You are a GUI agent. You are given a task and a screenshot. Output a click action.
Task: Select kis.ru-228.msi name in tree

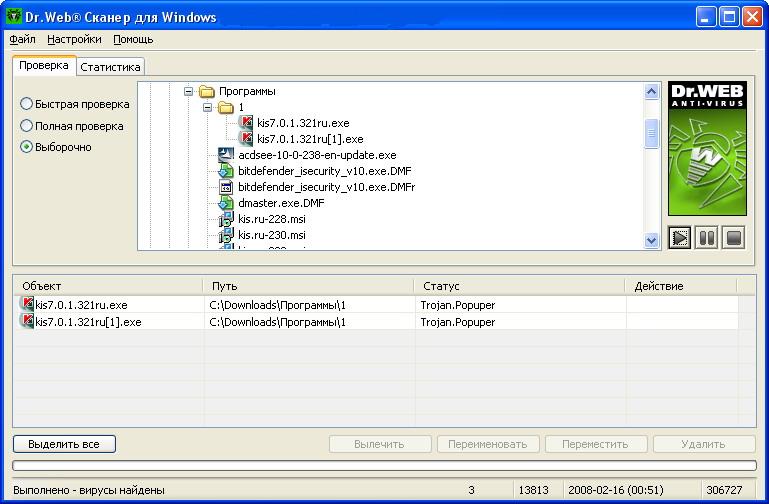click(x=272, y=219)
